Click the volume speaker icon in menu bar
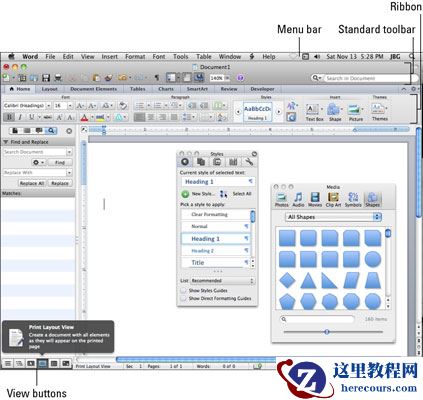This screenshot has width=423, height=400. click(317, 57)
